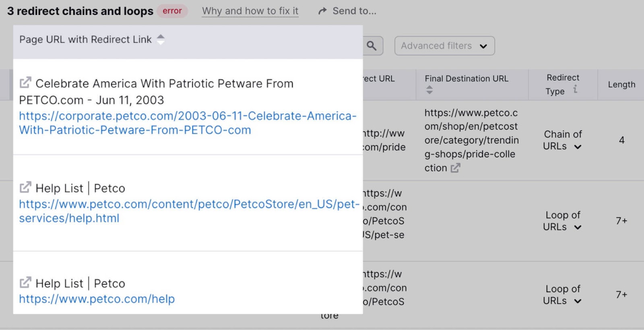Click the red error badge
This screenshot has width=644, height=330.
point(172,11)
